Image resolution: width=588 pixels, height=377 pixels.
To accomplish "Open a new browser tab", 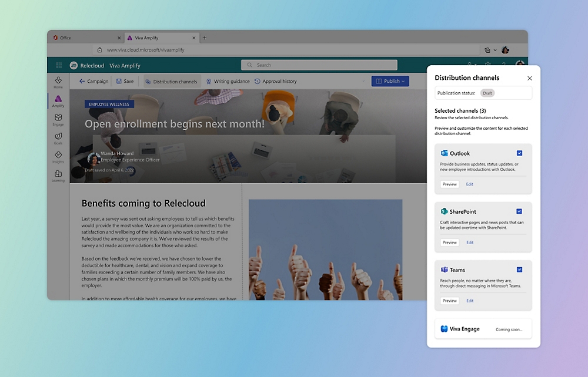I will pos(205,38).
